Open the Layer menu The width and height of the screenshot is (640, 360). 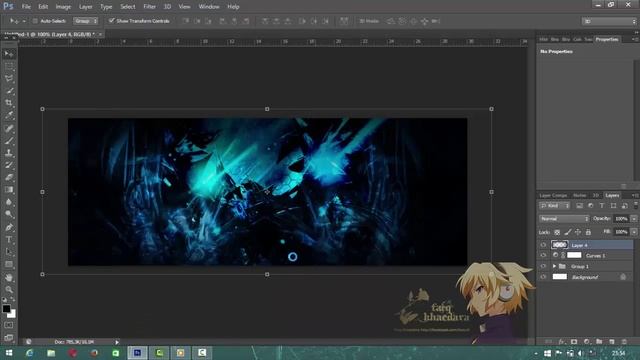(x=85, y=7)
